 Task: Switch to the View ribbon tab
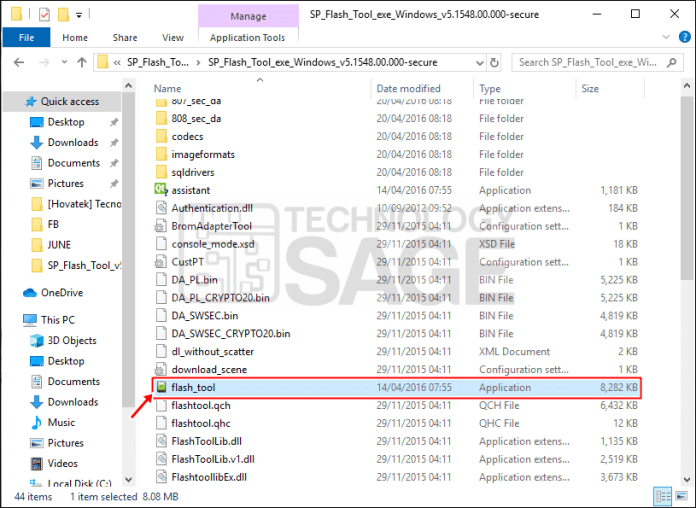pos(173,38)
